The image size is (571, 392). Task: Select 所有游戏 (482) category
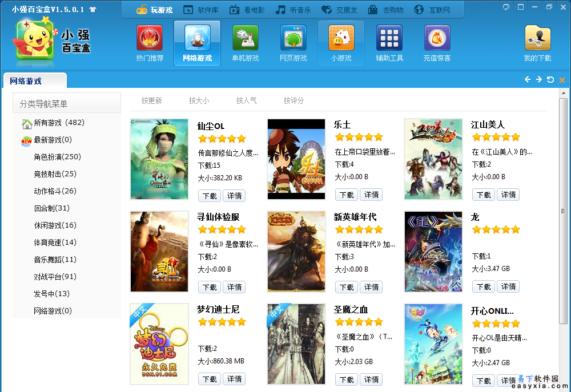point(53,123)
